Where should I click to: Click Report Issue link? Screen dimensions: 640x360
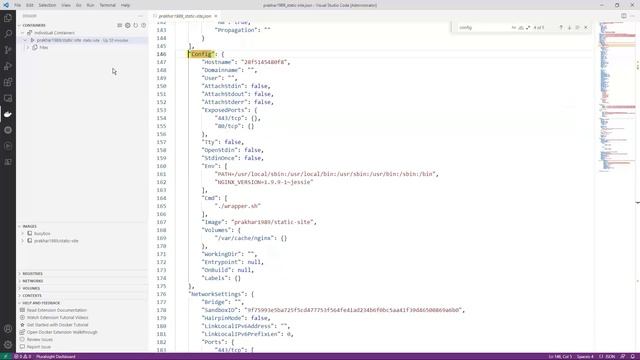click(39, 347)
